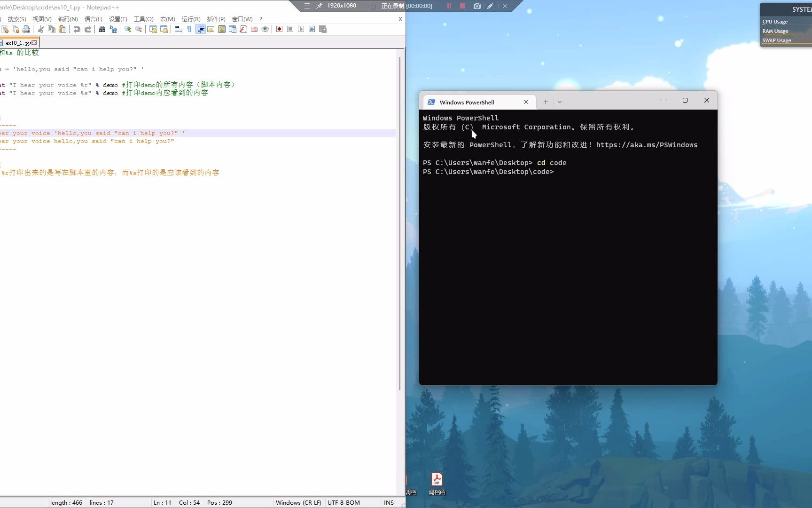Open the 搜索(S) menu
Screen dimensions: 812x508
17,19
